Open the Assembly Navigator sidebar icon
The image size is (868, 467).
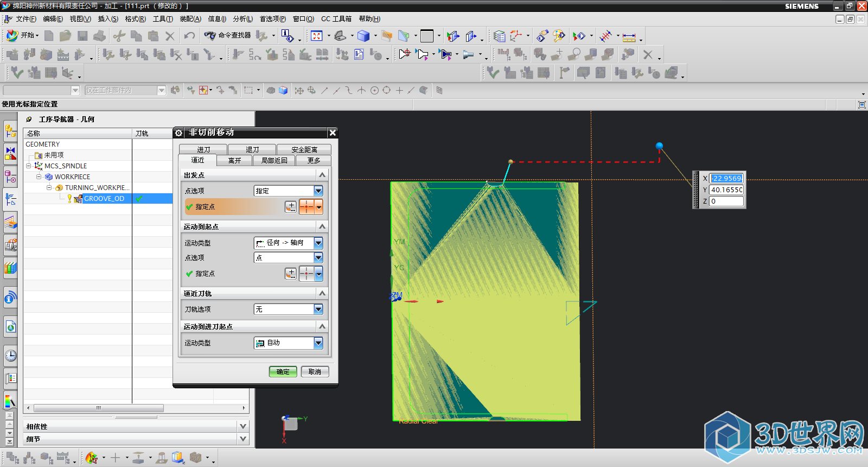[x=10, y=130]
